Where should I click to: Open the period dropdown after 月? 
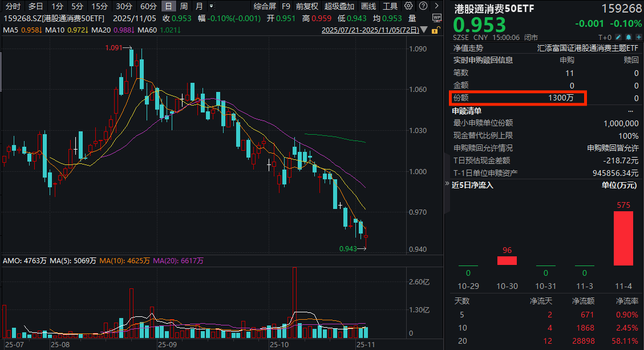[212, 6]
